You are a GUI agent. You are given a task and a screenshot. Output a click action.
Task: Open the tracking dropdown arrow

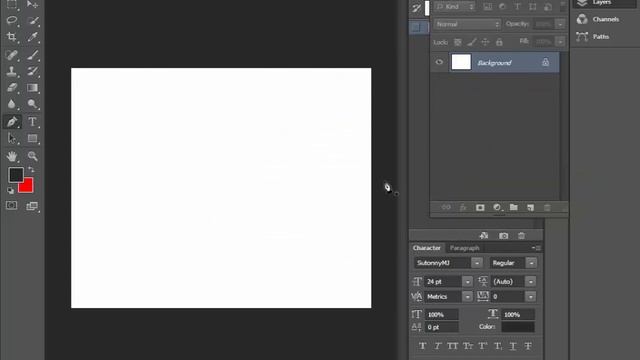531,297
